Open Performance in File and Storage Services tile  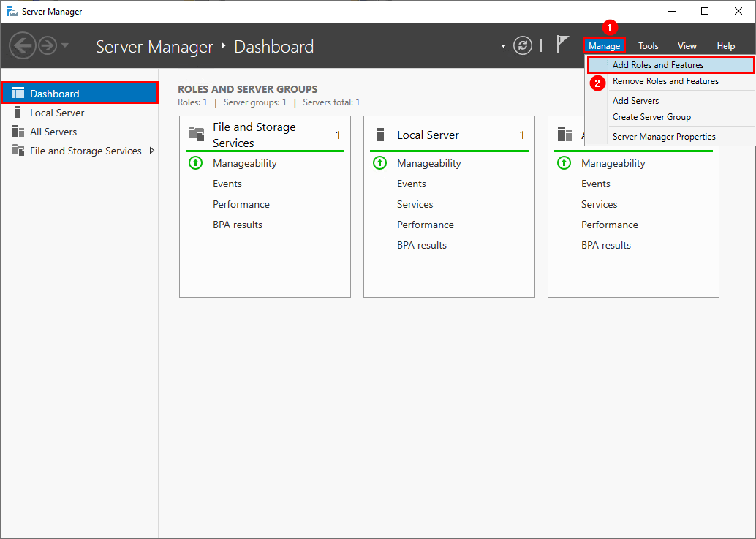[x=241, y=205]
